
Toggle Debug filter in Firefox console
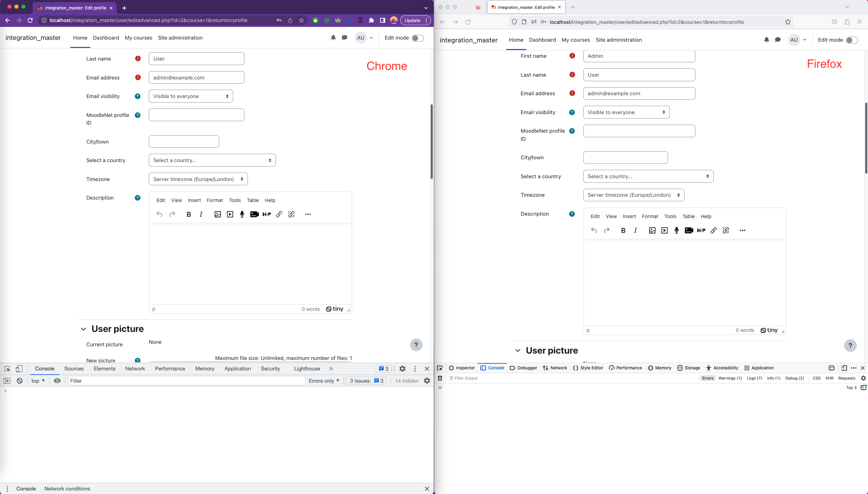point(794,378)
